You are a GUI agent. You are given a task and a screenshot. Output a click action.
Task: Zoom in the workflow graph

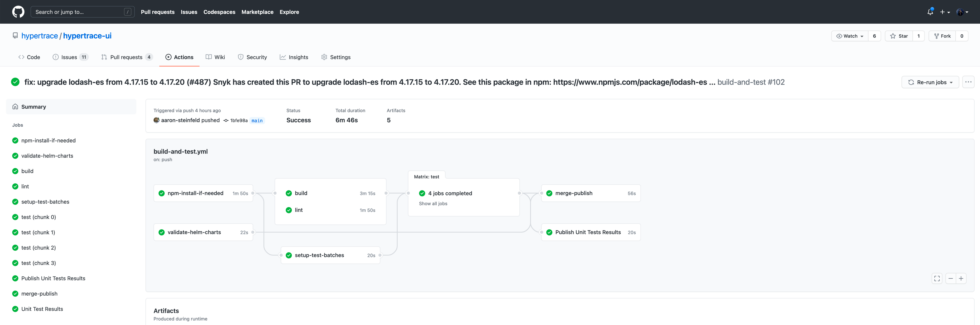(x=961, y=279)
